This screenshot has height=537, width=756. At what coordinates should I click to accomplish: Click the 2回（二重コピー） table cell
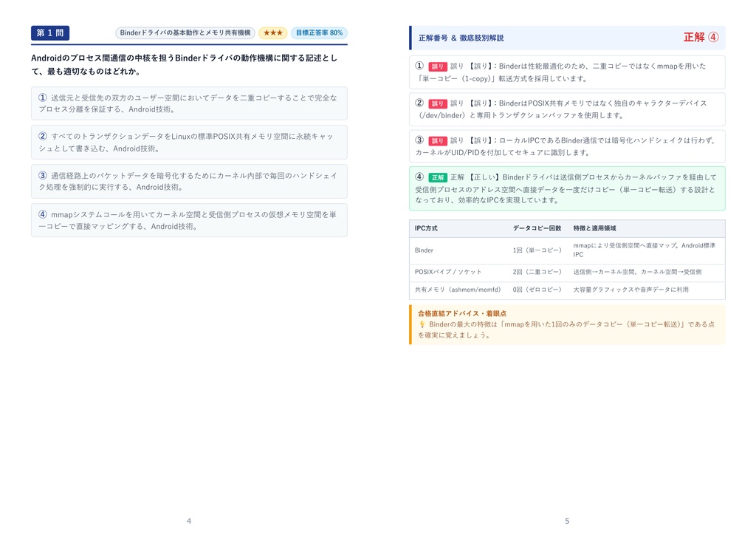tap(537, 272)
